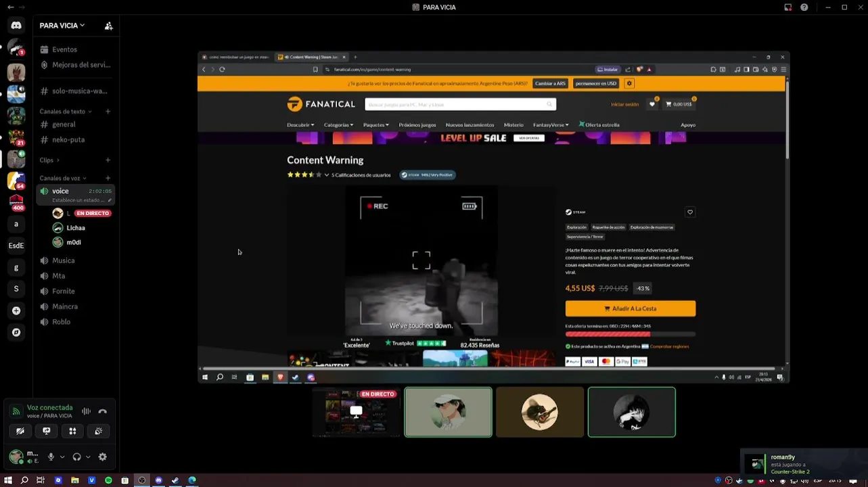This screenshot has width=868, height=487.
Task: Deafen with headphones icon
Action: click(x=76, y=457)
